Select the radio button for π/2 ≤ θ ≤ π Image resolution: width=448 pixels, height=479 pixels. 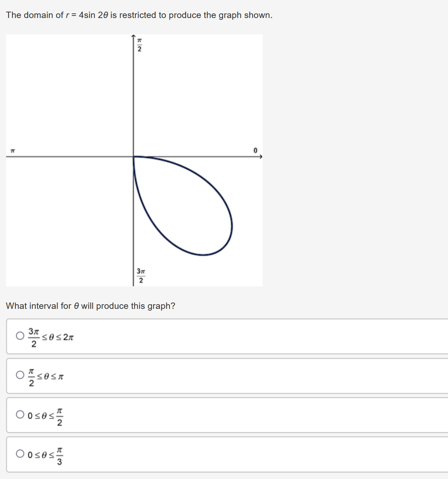[19, 375]
